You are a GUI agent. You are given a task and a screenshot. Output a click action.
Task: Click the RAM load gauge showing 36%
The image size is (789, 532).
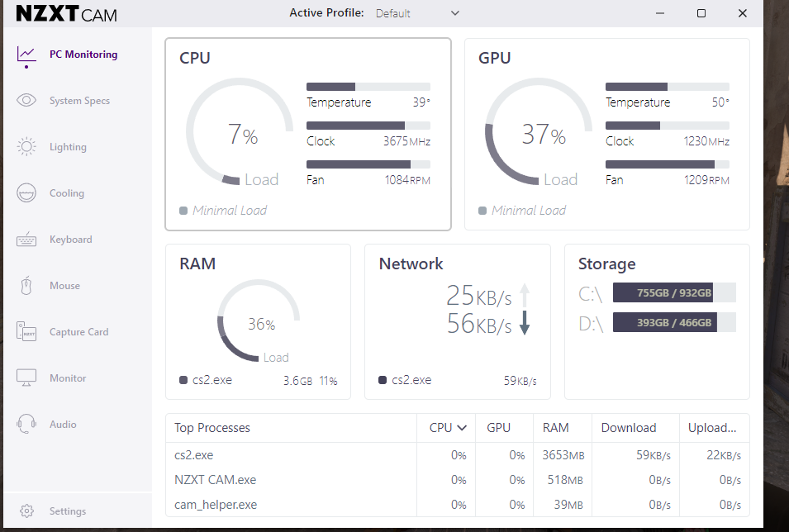tap(259, 321)
